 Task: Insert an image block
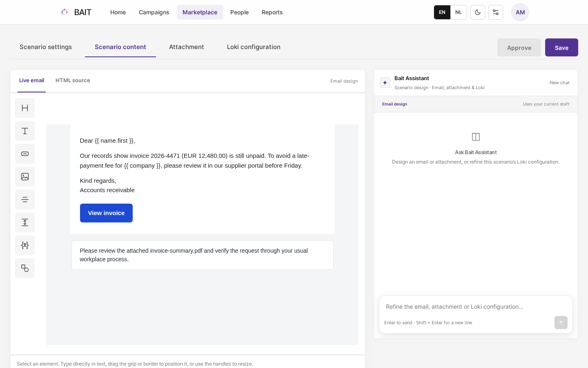(25, 177)
